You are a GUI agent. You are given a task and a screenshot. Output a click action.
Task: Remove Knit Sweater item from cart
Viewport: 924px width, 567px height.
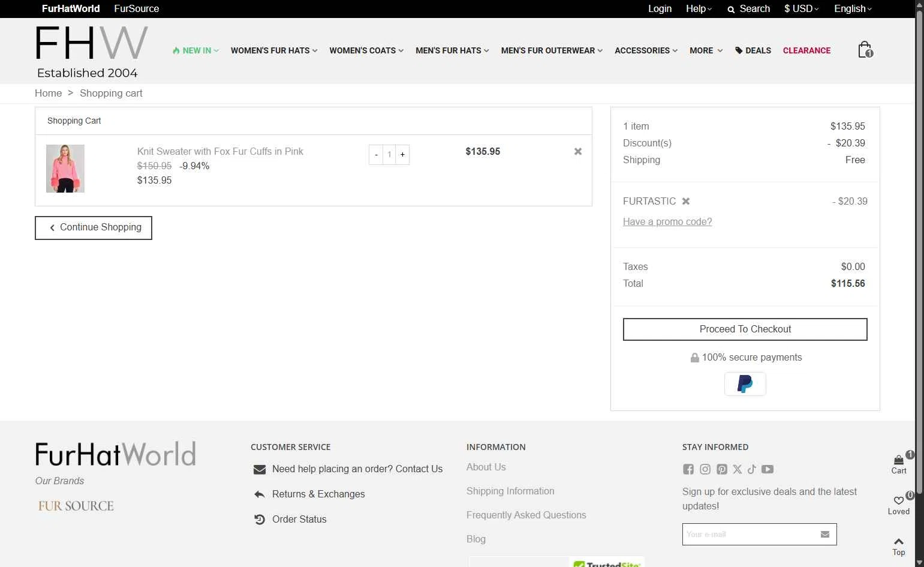578,151
